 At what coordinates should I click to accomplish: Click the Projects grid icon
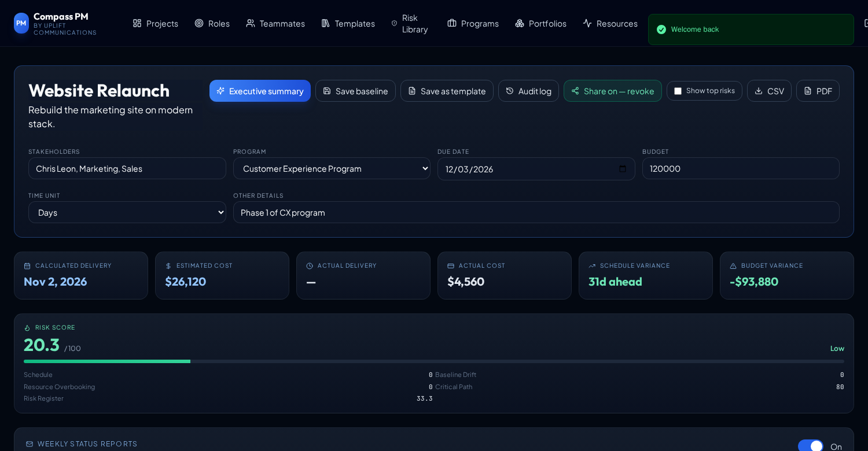pos(137,23)
